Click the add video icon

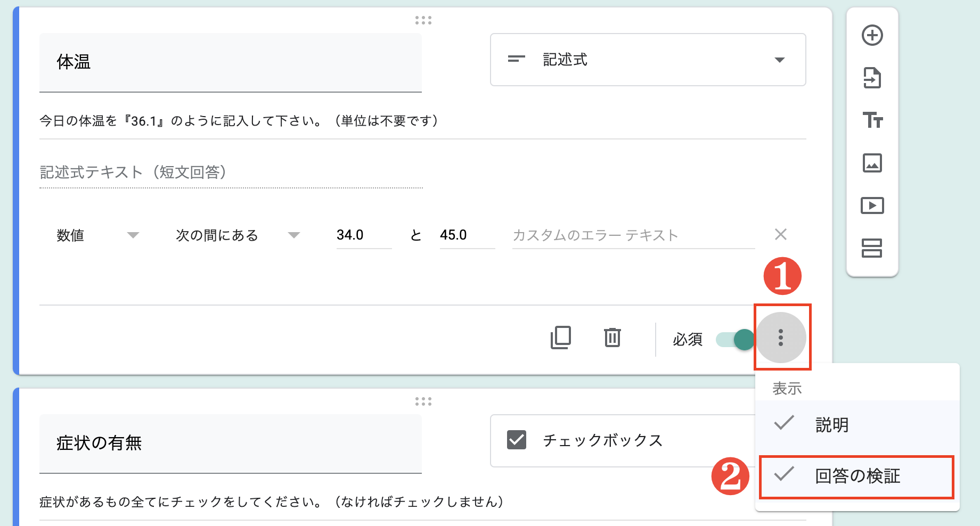tap(872, 206)
